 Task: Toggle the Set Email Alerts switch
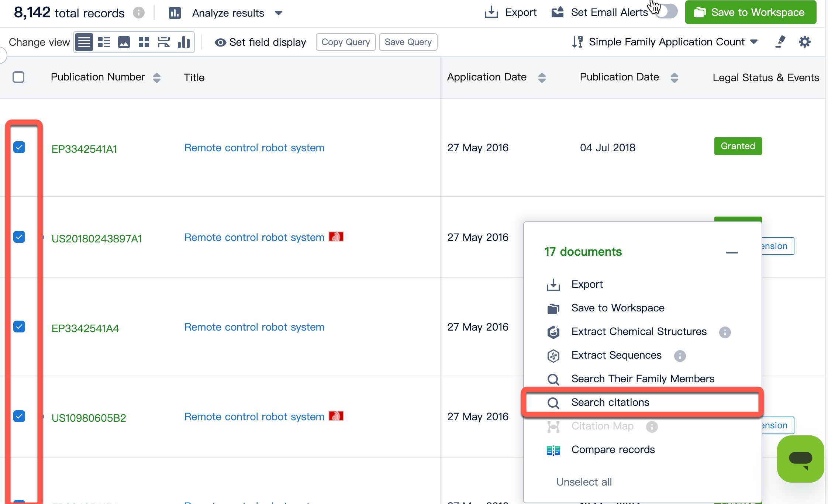[667, 11]
